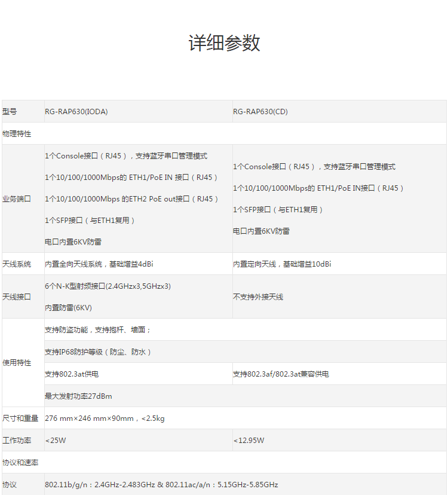Click 1个10/100/1000Mbps的 ETH1/PoE IN 接口 in IODA column

[131, 178]
